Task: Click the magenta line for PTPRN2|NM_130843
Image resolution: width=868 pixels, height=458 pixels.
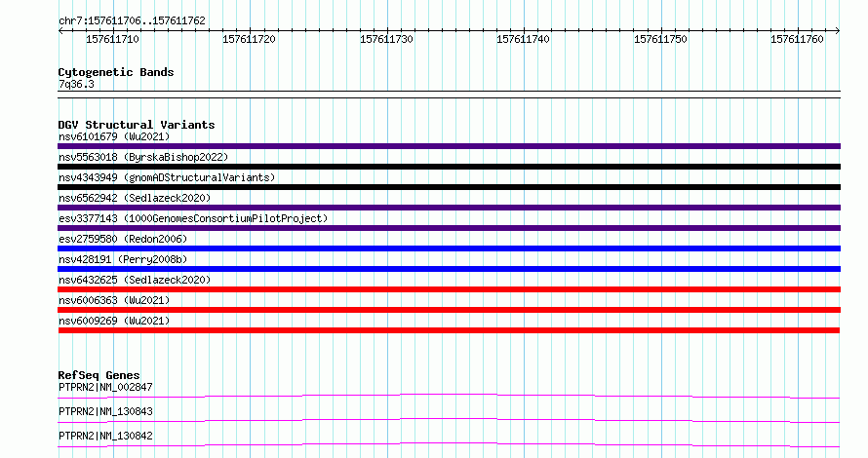Action: click(449, 420)
